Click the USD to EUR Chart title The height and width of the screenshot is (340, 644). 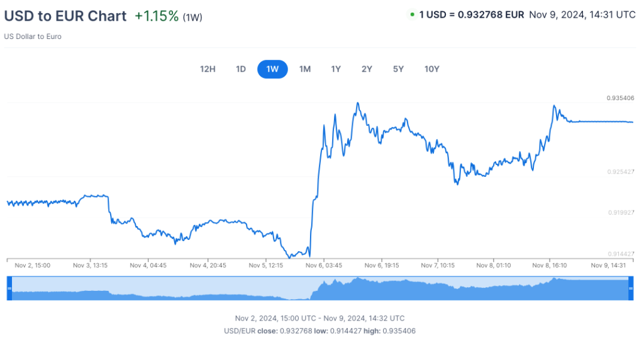click(65, 16)
